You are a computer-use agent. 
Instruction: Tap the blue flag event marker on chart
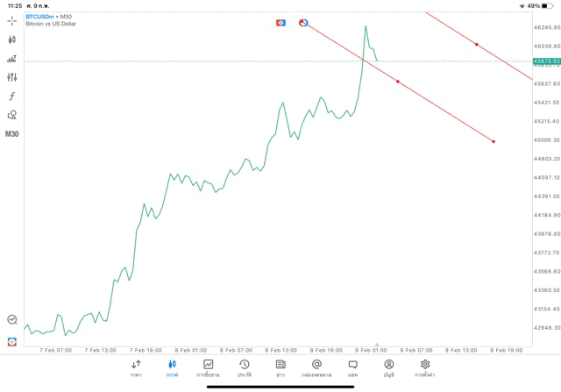pyautogui.click(x=280, y=22)
